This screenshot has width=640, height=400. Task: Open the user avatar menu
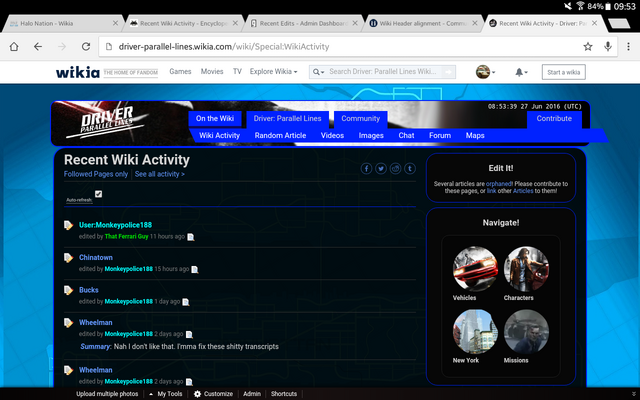click(x=485, y=72)
